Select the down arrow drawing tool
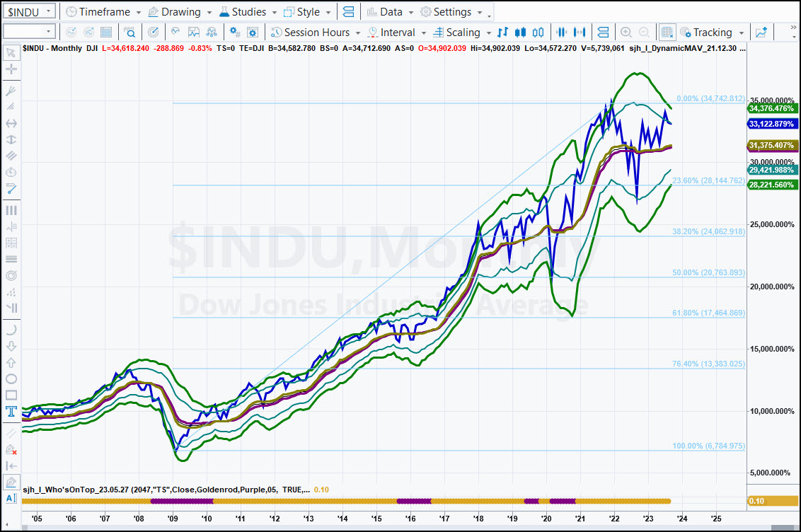 tap(11, 346)
